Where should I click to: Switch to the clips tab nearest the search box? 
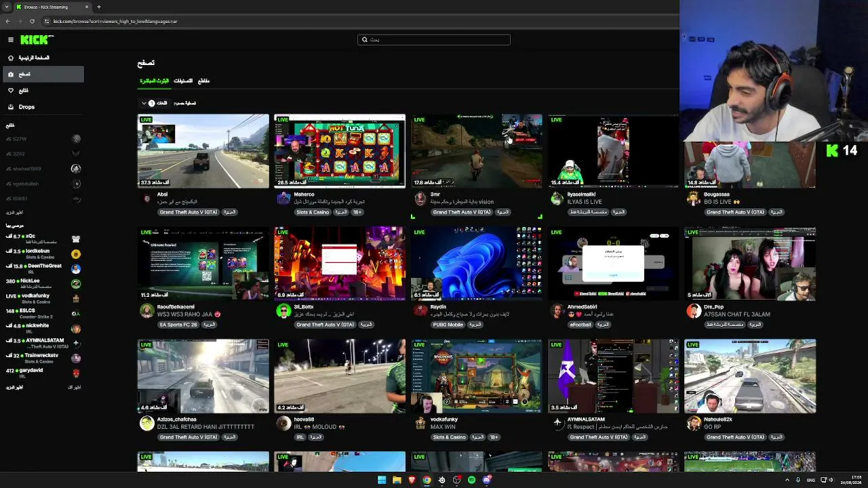tap(203, 81)
